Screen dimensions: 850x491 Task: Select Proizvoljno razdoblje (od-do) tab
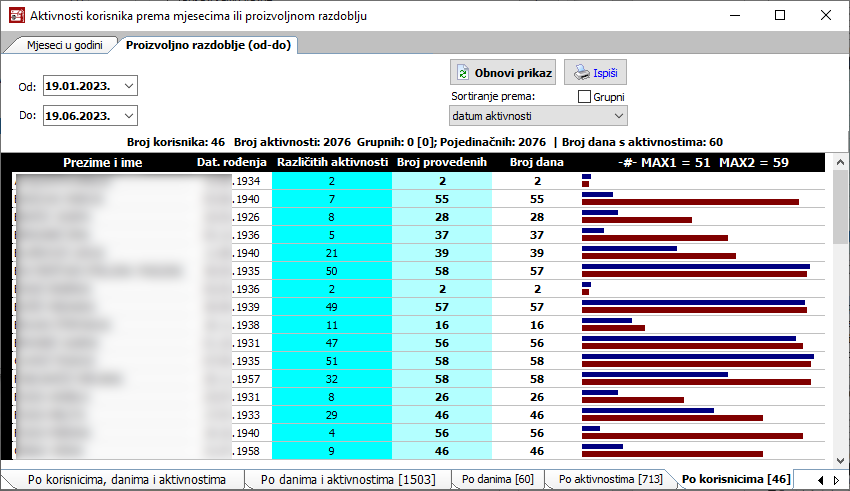coord(208,45)
